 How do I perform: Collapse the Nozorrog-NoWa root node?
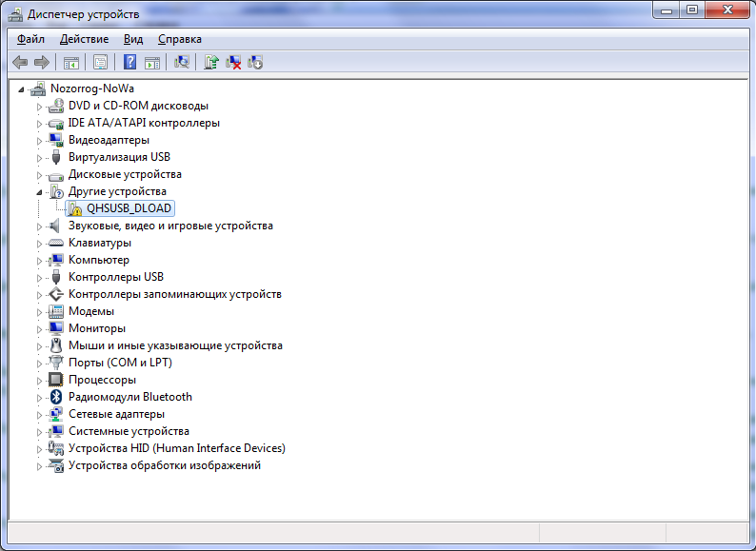coord(23,89)
